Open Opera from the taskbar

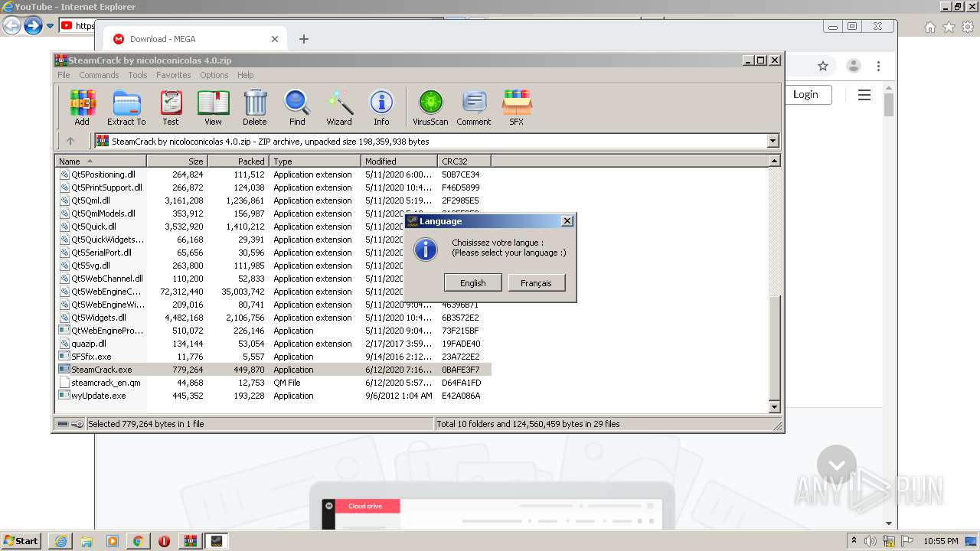[x=164, y=541]
